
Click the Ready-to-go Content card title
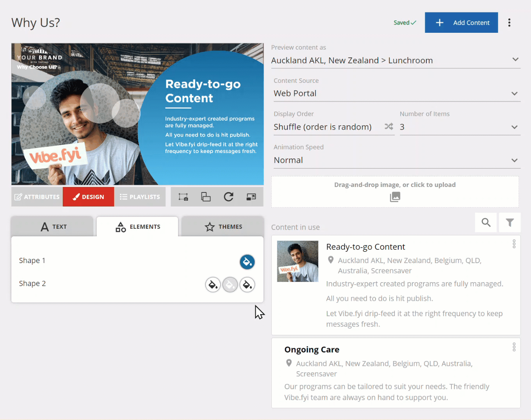click(365, 247)
